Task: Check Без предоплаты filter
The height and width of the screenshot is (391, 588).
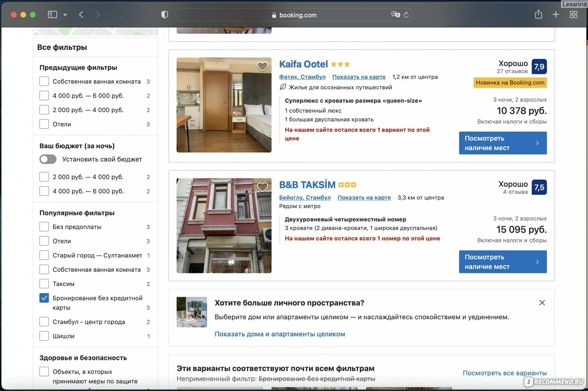Action: coord(44,227)
